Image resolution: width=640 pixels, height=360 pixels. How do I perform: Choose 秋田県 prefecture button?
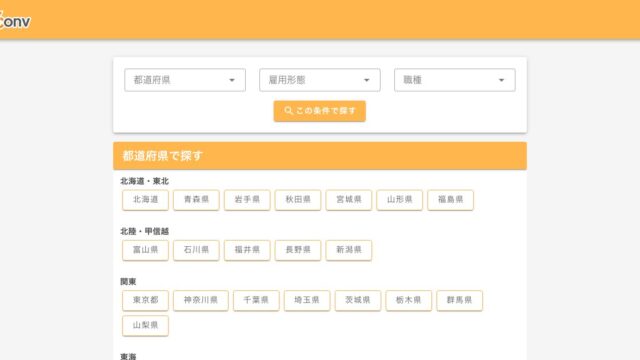[298, 200]
